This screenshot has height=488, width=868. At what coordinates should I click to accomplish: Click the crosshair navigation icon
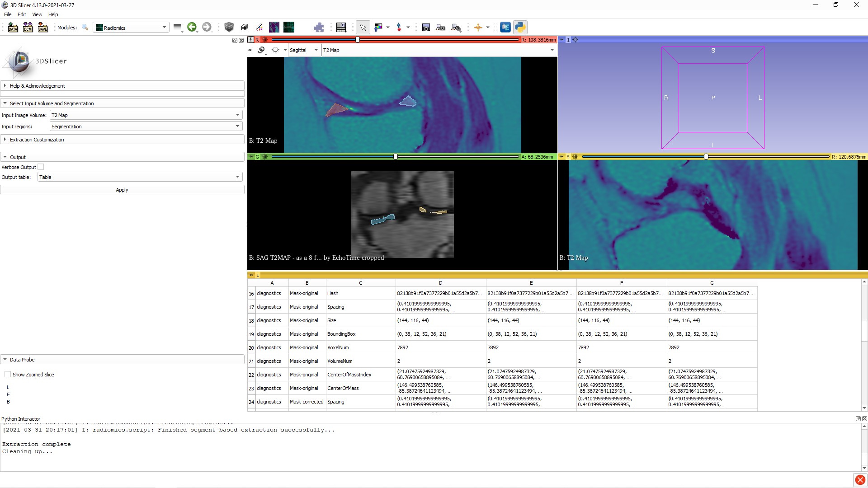pos(479,27)
